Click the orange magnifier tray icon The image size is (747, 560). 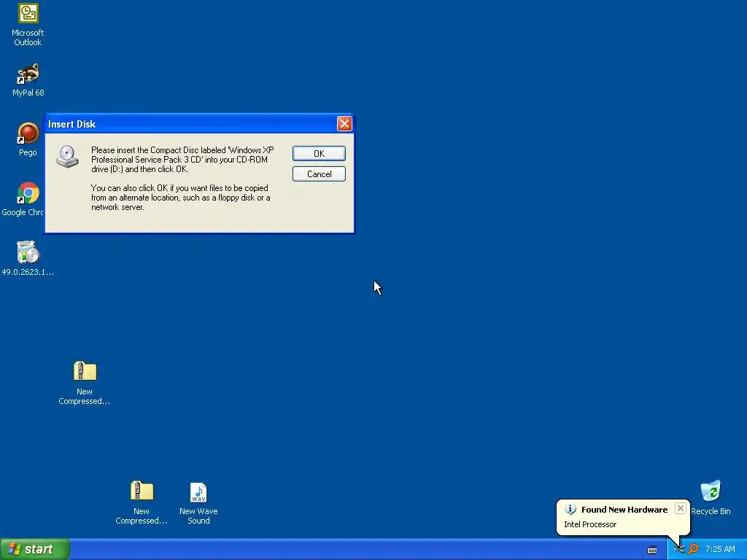[694, 549]
